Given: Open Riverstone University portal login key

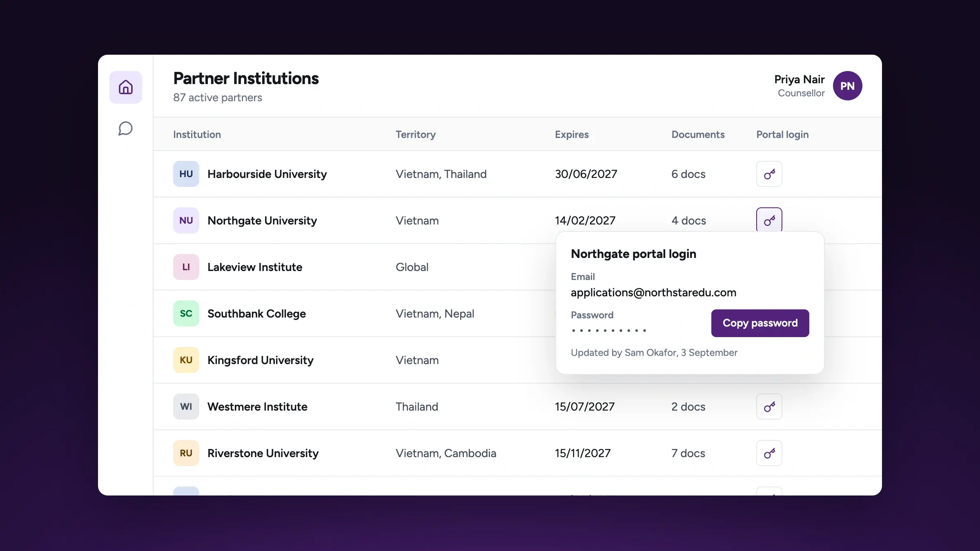Looking at the screenshot, I should click(769, 453).
